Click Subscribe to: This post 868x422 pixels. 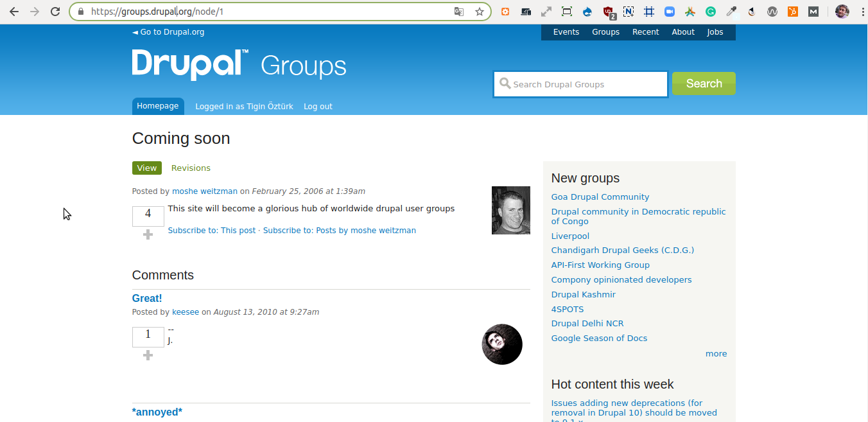(212, 231)
